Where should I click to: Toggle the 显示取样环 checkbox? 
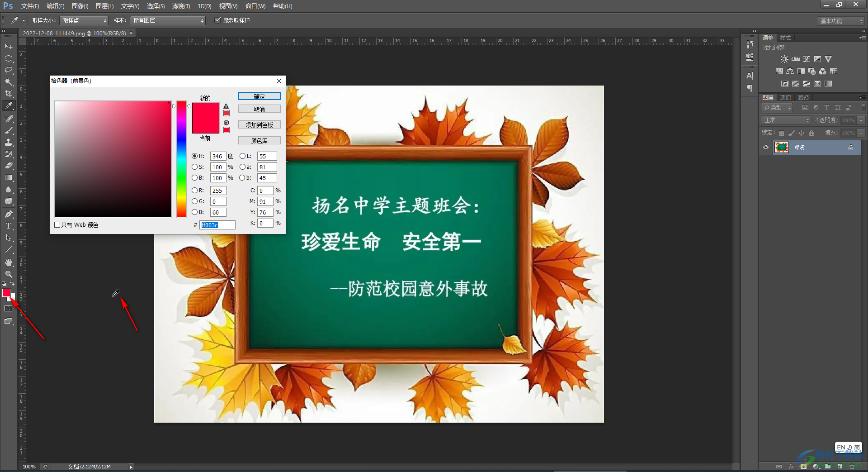click(x=218, y=20)
